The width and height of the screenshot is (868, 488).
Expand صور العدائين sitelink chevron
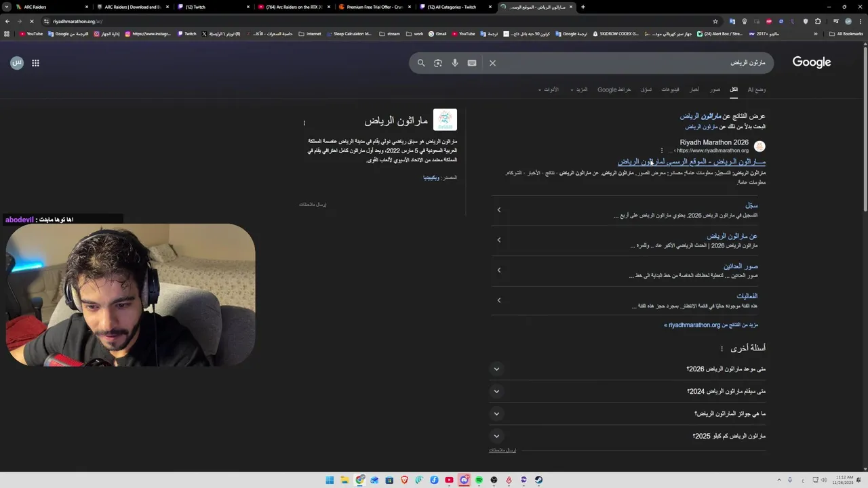click(x=499, y=270)
